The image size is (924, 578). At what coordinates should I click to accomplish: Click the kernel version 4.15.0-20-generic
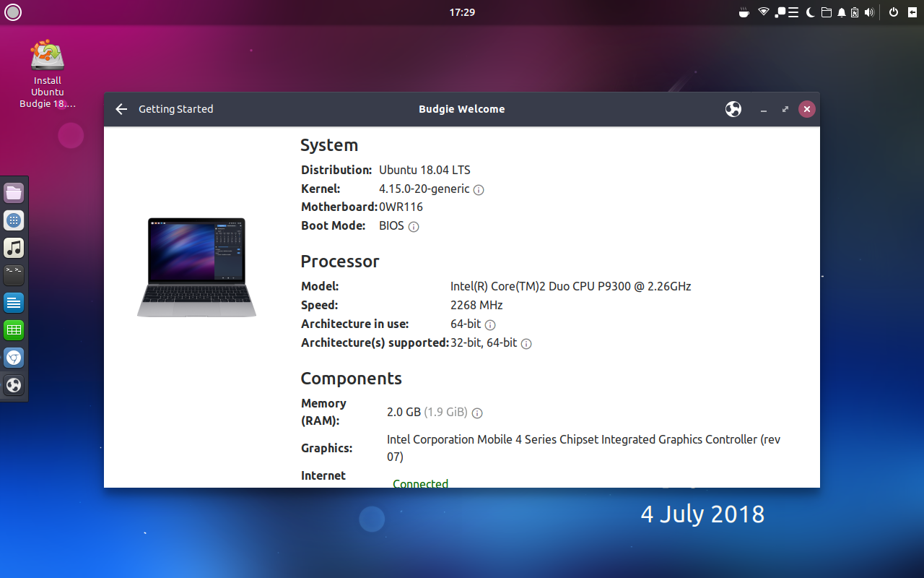(424, 189)
